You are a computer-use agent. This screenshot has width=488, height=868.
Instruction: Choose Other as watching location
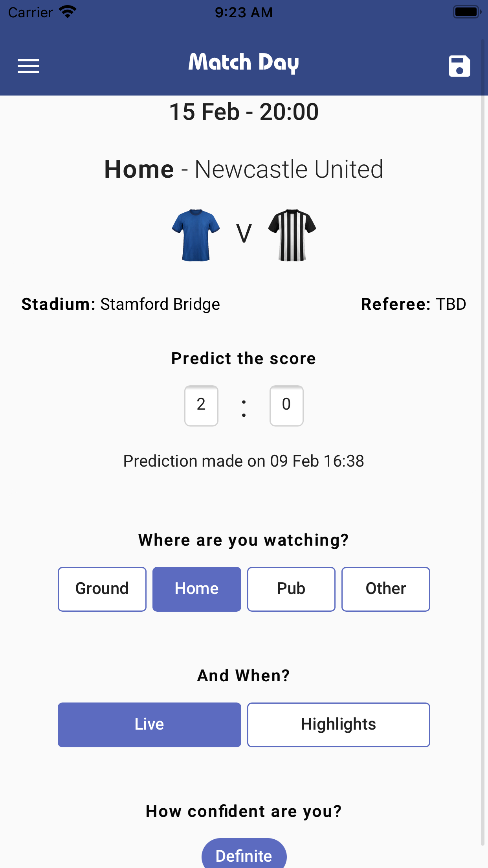tap(385, 589)
